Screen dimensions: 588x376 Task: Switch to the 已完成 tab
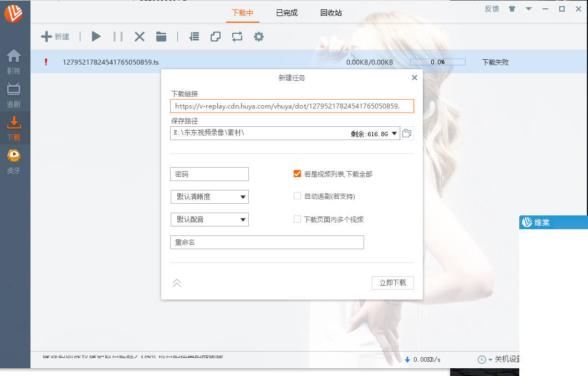click(x=287, y=13)
